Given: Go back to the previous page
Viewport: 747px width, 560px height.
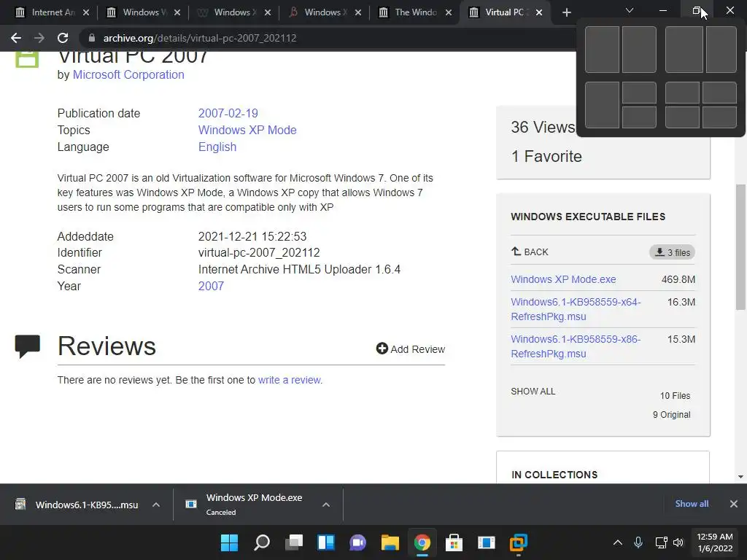Looking at the screenshot, I should click(16, 38).
